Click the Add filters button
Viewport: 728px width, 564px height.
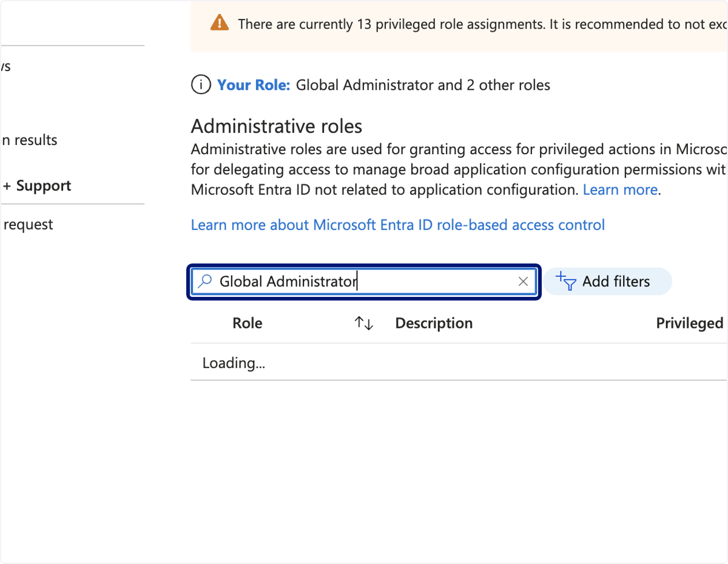pos(607,282)
